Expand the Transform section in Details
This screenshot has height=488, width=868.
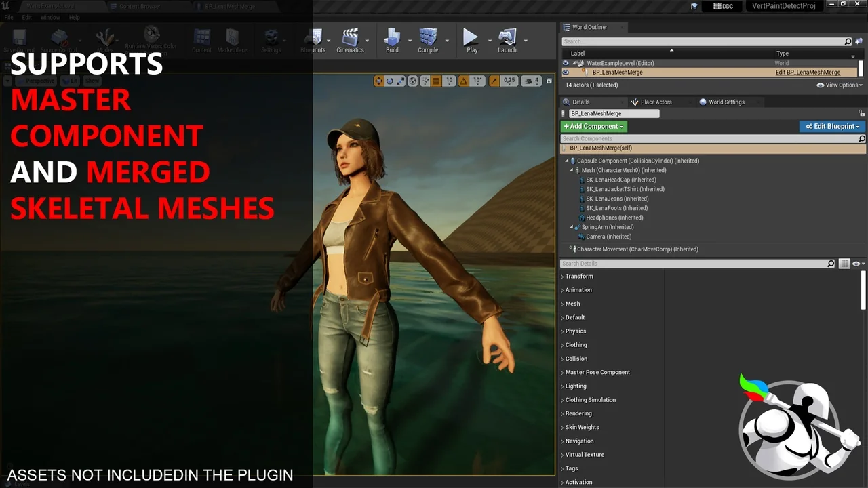pos(578,276)
